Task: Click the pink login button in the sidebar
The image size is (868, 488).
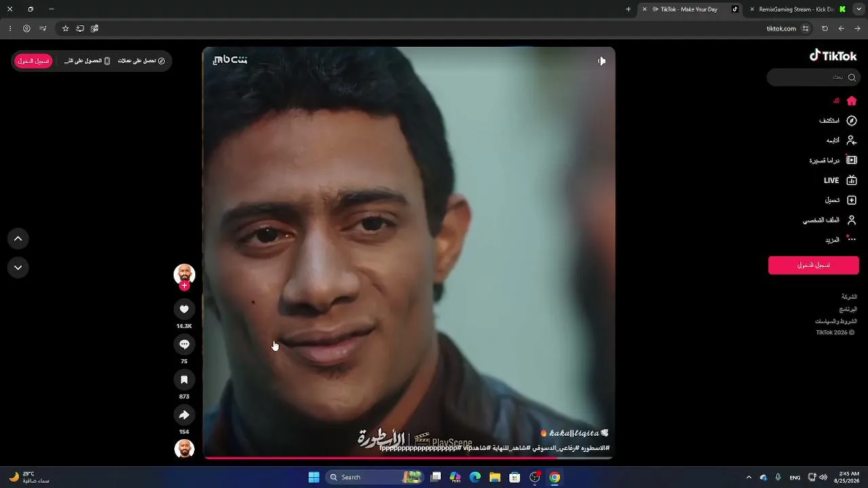Action: (813, 265)
